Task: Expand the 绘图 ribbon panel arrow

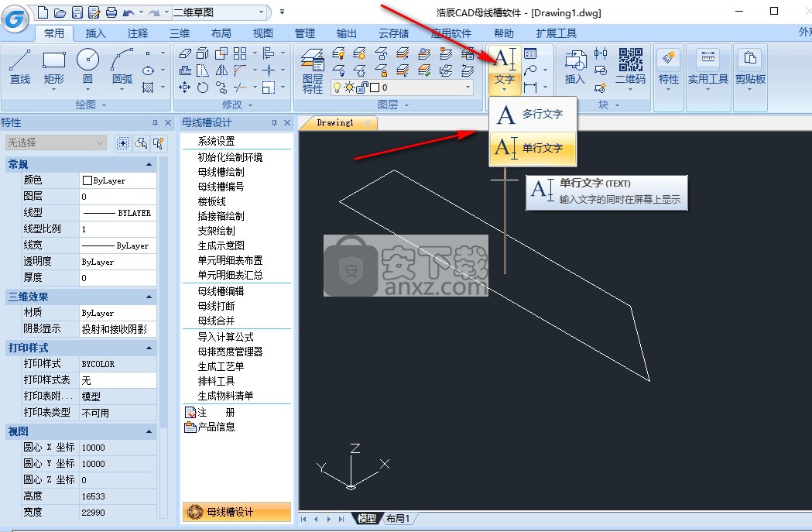Action: (104, 105)
